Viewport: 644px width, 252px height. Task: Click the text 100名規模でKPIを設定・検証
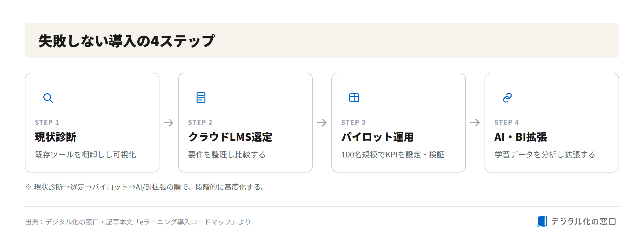pos(393,155)
